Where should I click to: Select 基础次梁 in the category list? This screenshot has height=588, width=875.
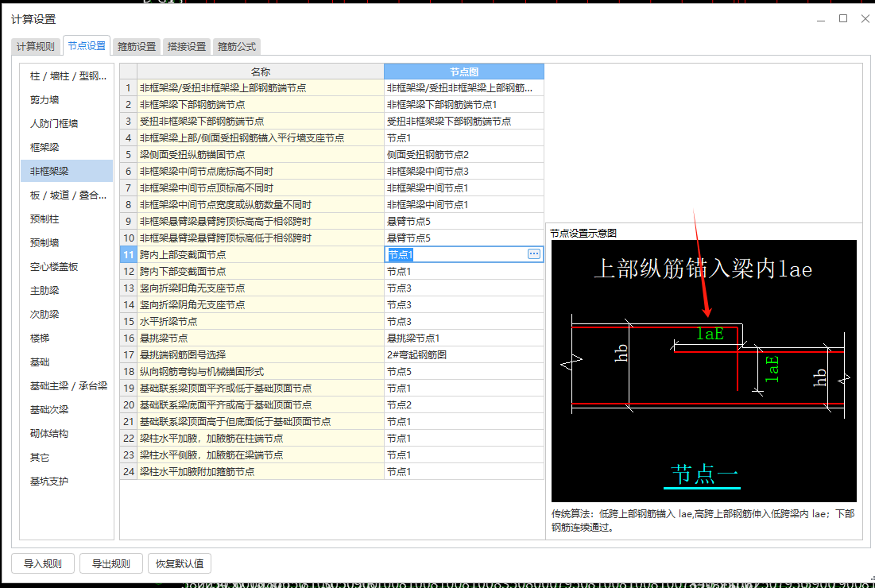(x=67, y=409)
